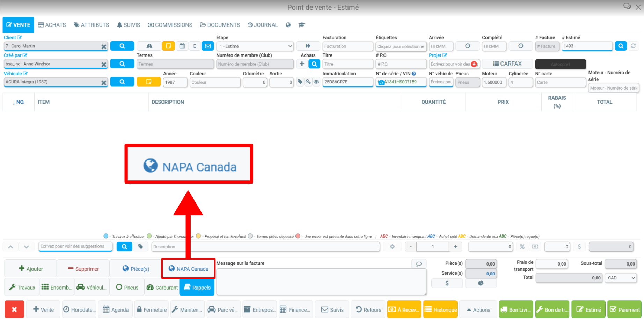
Task: Move item line up with up chevron
Action: 10,247
